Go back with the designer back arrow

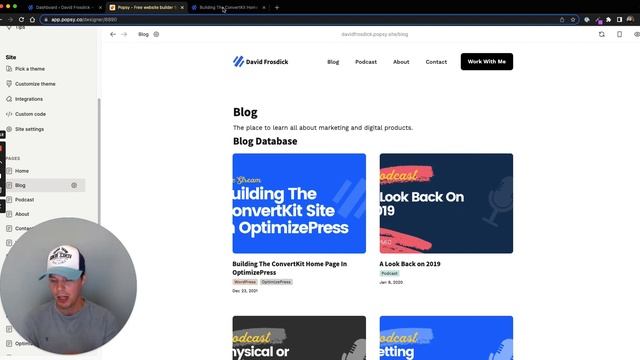pos(113,34)
